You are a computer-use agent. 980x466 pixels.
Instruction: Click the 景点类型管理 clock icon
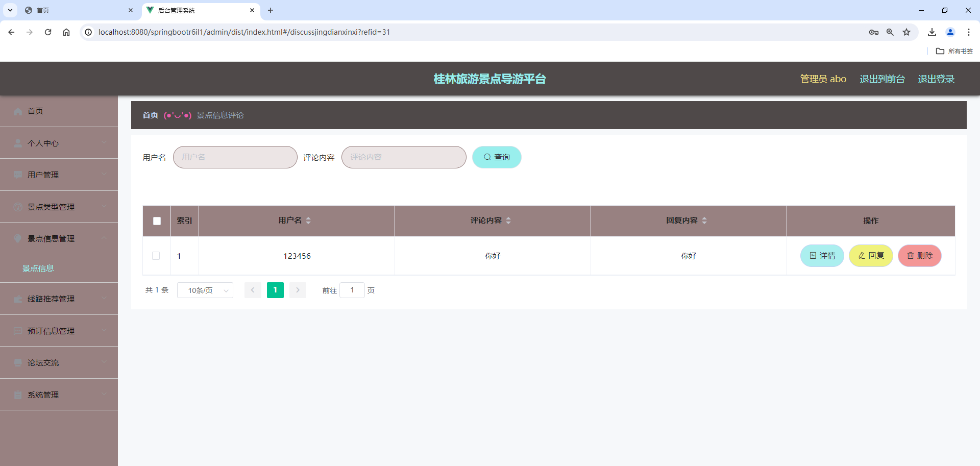[x=18, y=207]
